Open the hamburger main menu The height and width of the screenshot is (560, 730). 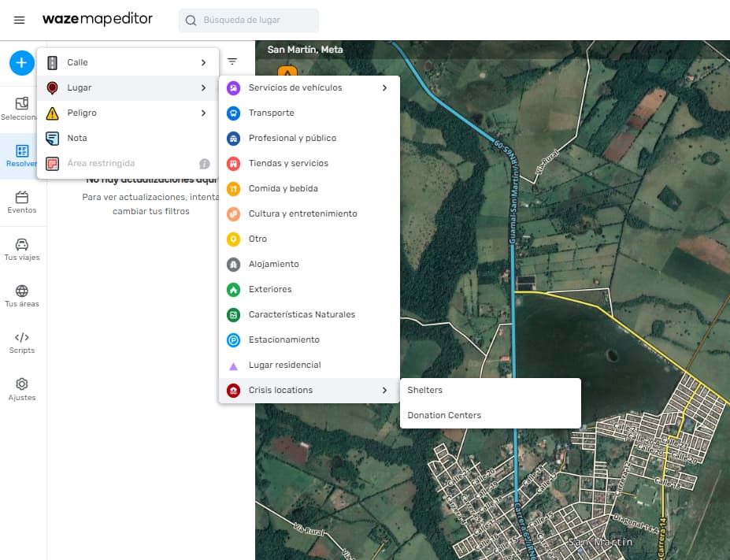(x=19, y=20)
